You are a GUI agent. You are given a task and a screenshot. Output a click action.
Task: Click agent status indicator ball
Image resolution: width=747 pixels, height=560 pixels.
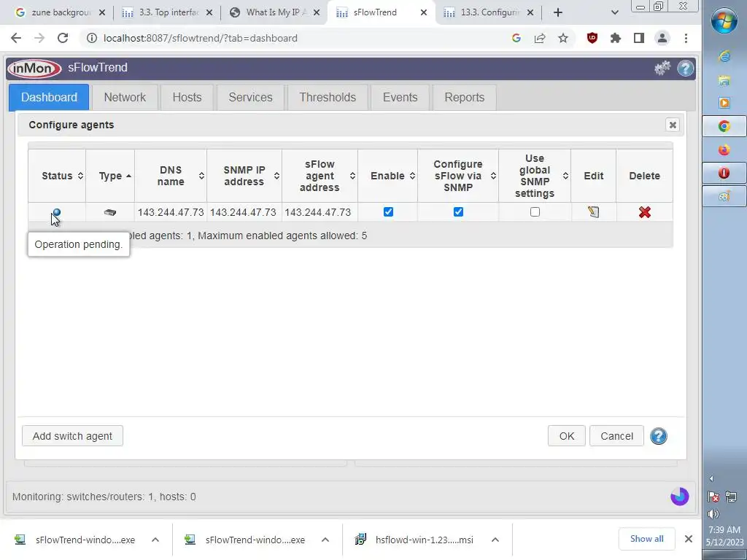[57, 212]
